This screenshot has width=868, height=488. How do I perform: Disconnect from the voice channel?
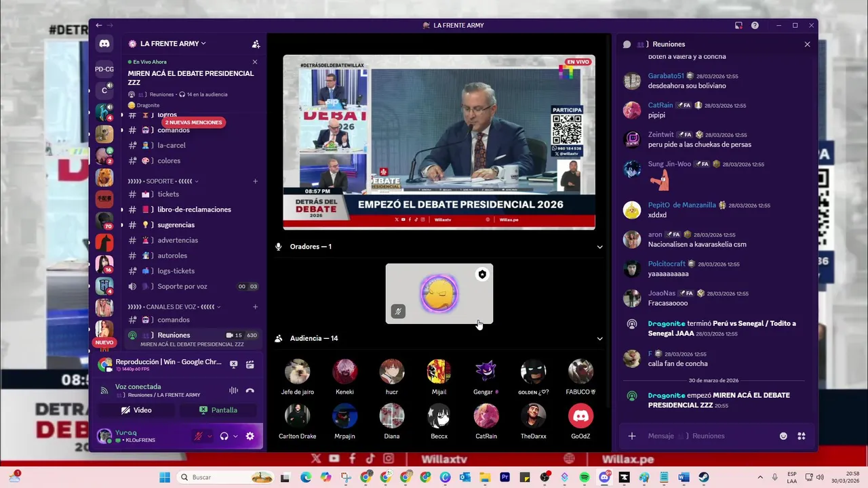pyautogui.click(x=250, y=390)
